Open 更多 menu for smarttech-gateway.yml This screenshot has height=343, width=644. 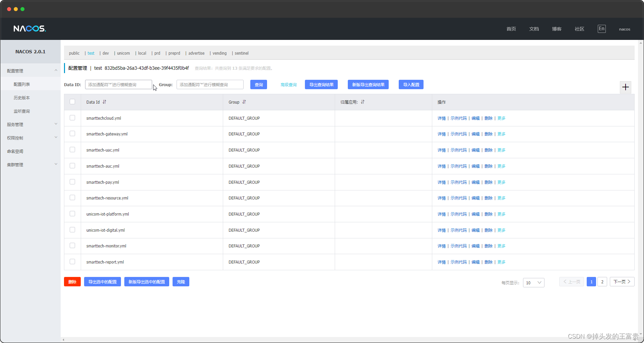(501, 134)
